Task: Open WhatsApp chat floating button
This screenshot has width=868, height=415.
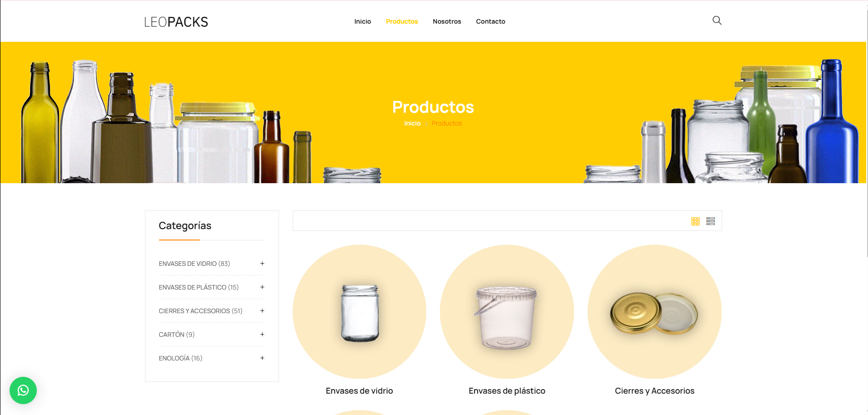Action: 23,390
